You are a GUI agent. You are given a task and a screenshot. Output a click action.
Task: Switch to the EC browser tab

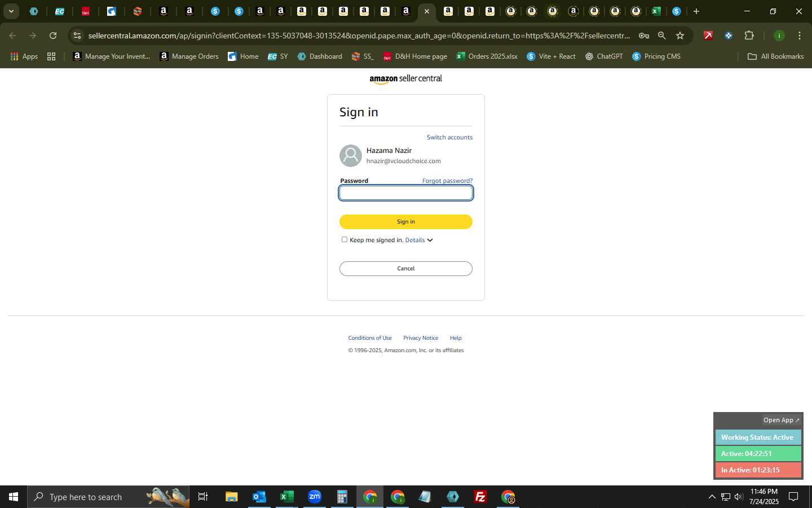click(59, 11)
